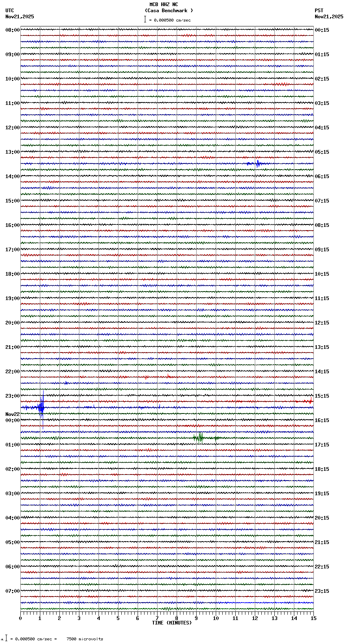The width and height of the screenshot is (346, 644).
Task: Click the 'TIME (MINUTES)' axis title
Action: tap(172, 623)
